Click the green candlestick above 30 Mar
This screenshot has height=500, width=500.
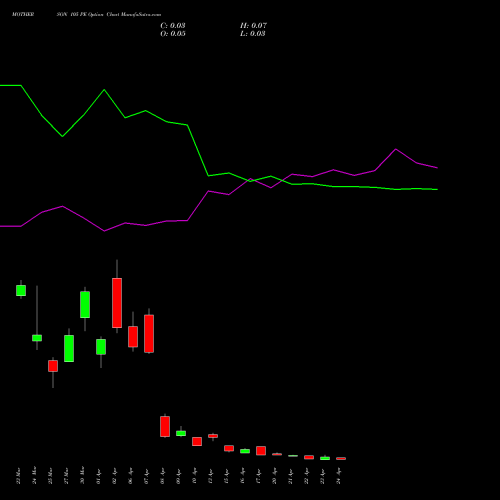tap(85, 305)
